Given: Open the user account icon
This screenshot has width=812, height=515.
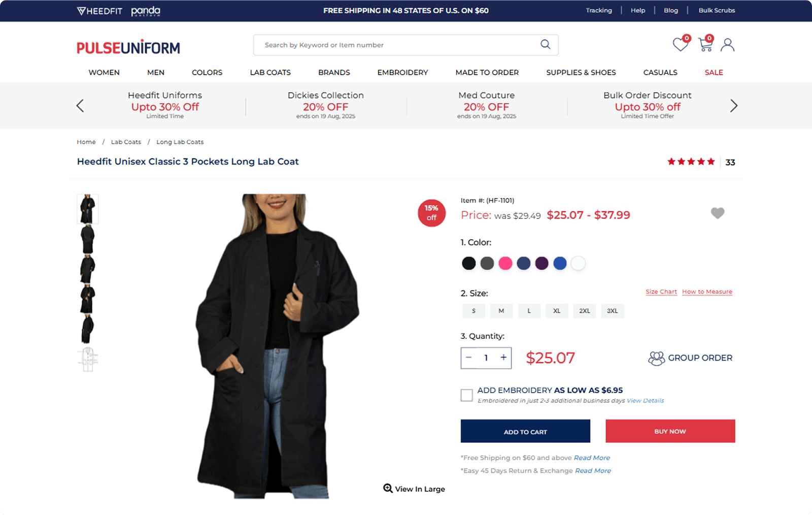Looking at the screenshot, I should [x=727, y=45].
